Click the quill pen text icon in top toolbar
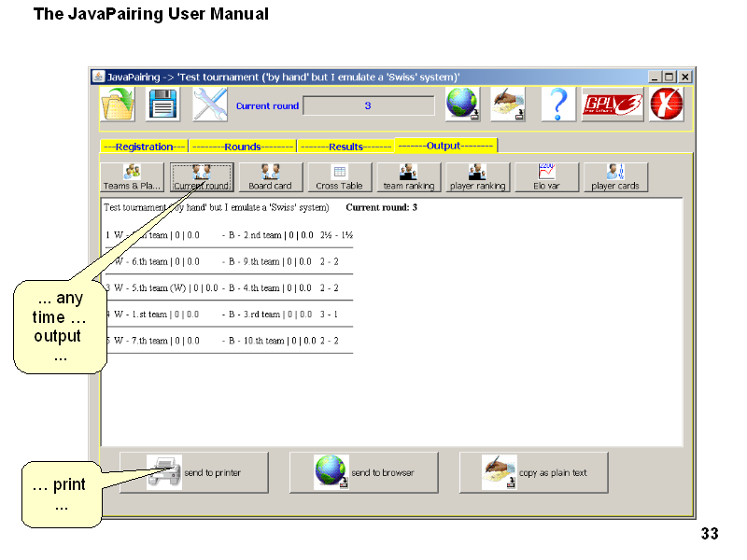This screenshot has height=560, width=747. [x=508, y=105]
